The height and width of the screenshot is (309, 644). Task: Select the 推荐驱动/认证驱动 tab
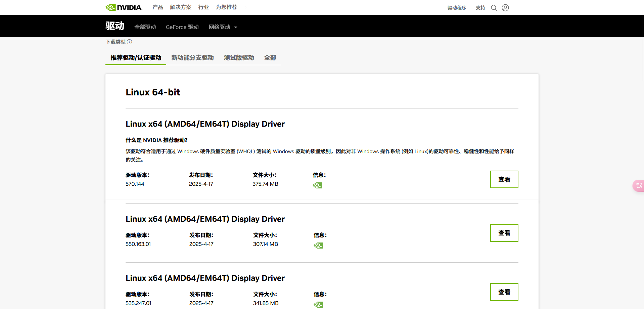[136, 58]
